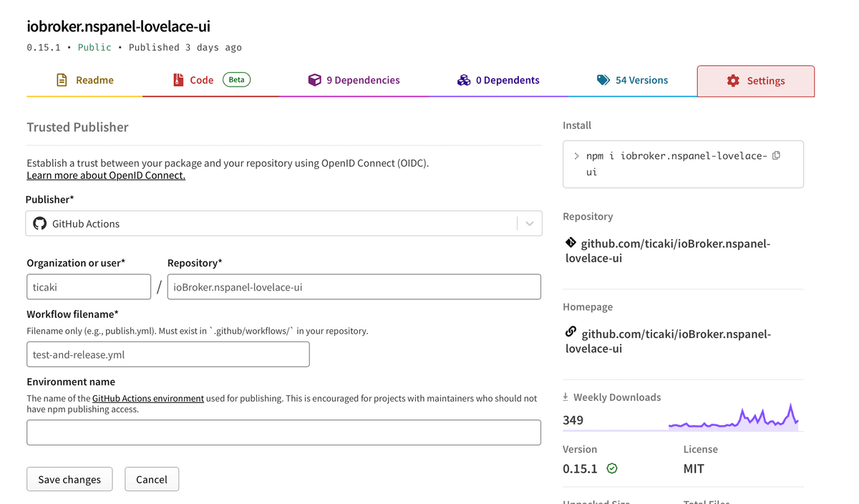Copy the npm install command
Viewport: 859px width, 504px height.
click(x=776, y=155)
